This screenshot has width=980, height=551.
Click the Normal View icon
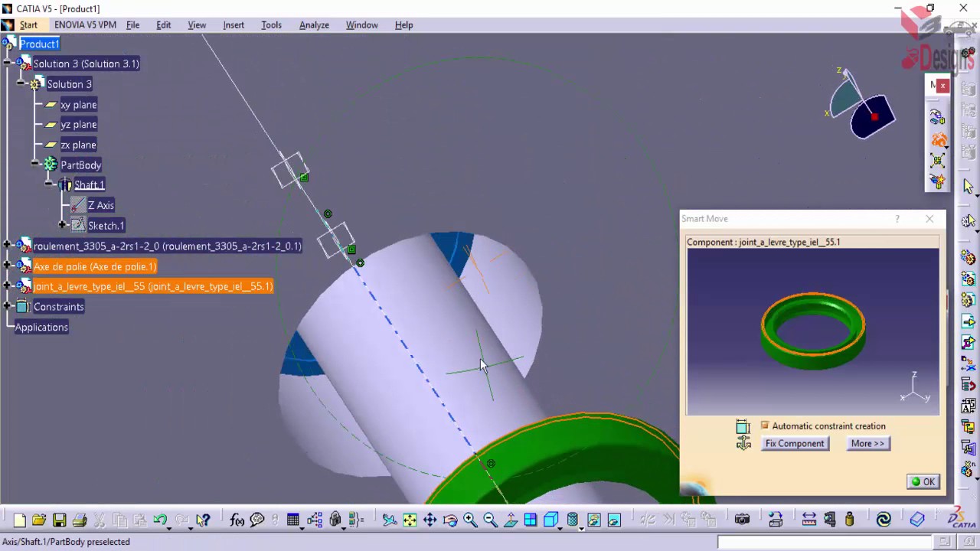click(x=511, y=520)
